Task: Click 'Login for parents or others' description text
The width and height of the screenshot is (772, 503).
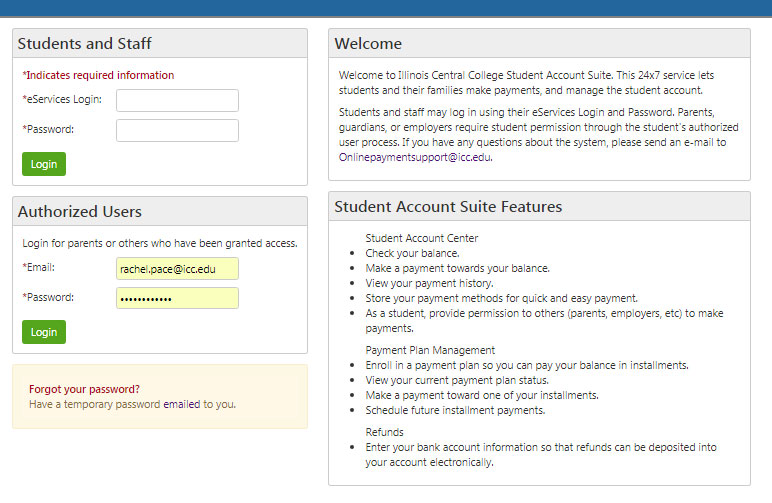Action: tap(160, 243)
